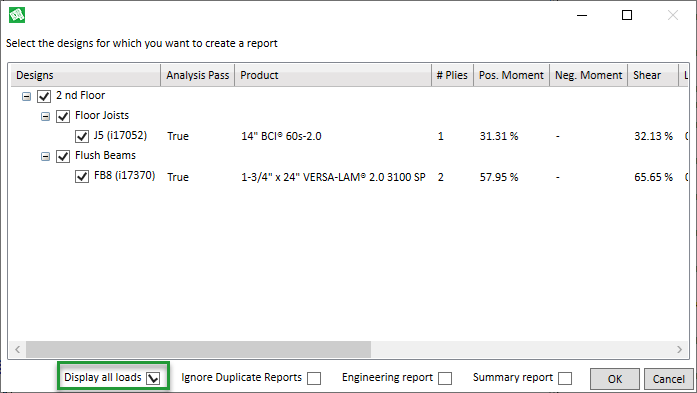
Task: Click the Shear column header
Action: coord(653,75)
